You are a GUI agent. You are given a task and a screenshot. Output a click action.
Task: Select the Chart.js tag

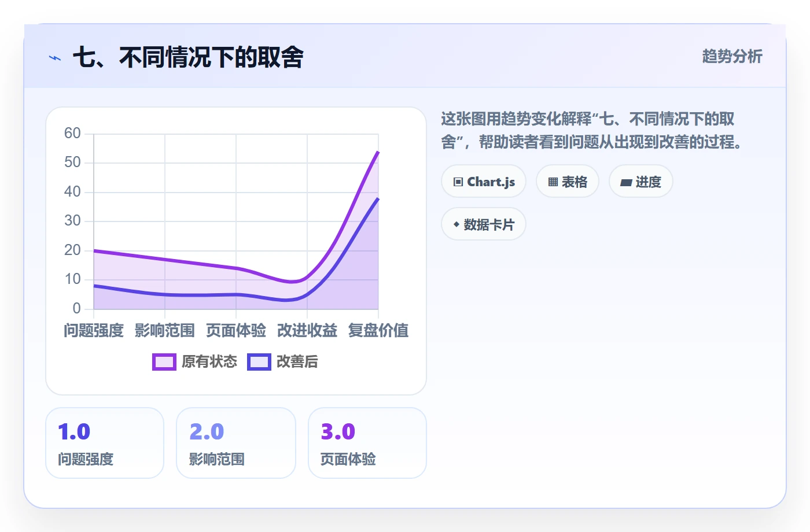tap(484, 182)
